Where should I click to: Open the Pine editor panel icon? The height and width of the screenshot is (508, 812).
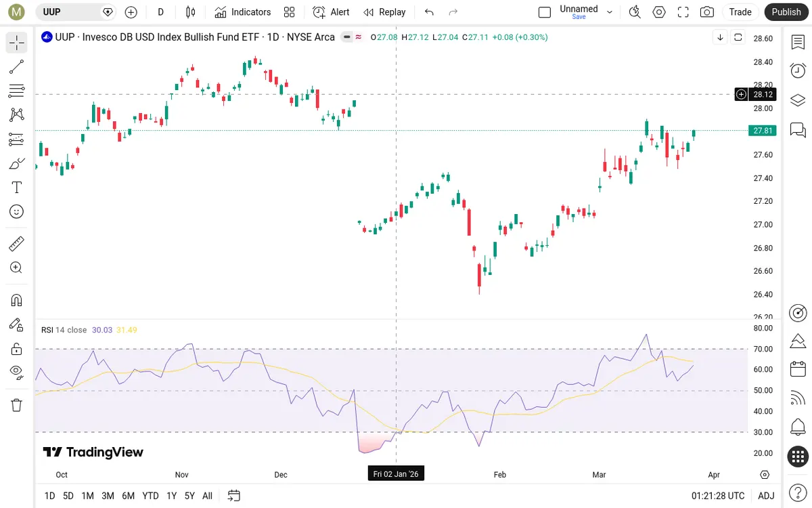798,340
